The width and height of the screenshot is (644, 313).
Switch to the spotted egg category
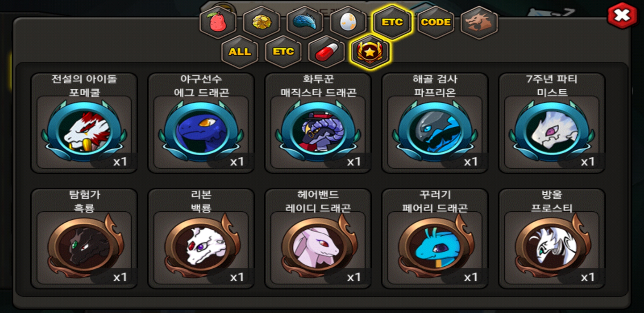tap(348, 22)
